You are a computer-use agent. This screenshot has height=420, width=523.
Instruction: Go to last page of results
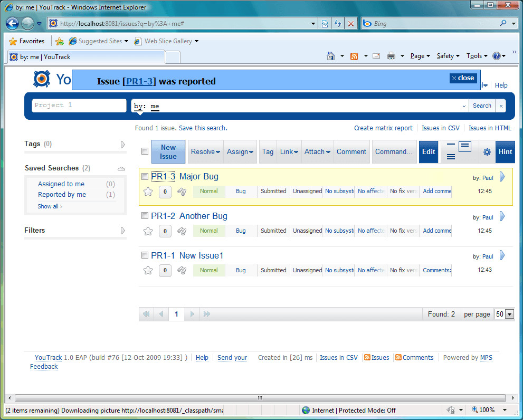tap(207, 314)
